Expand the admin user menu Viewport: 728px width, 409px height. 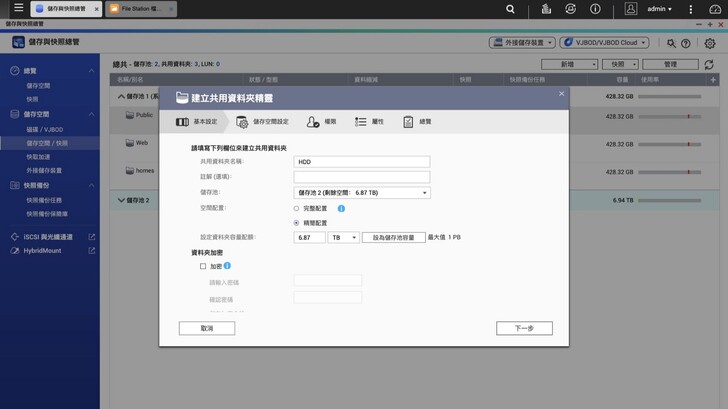659,9
